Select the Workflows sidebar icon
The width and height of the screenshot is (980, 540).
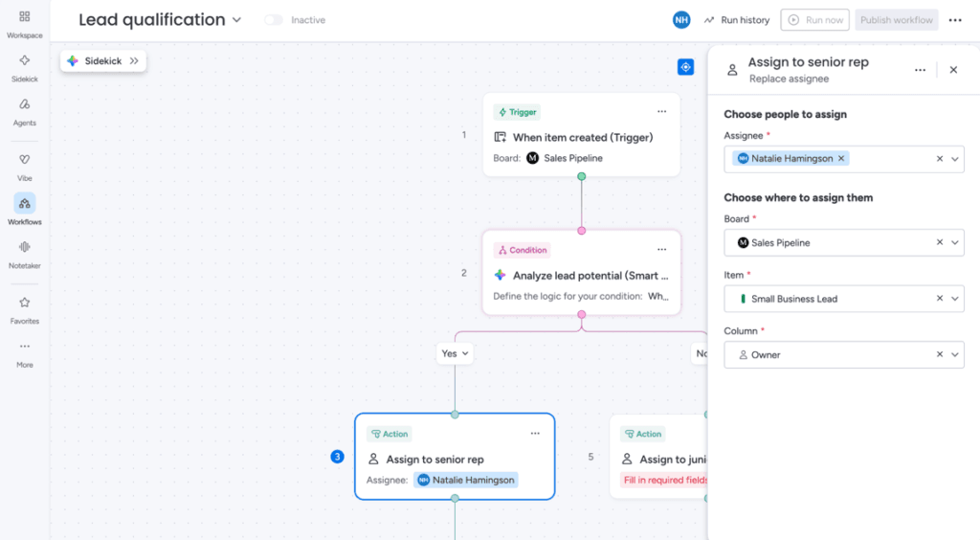tap(24, 204)
